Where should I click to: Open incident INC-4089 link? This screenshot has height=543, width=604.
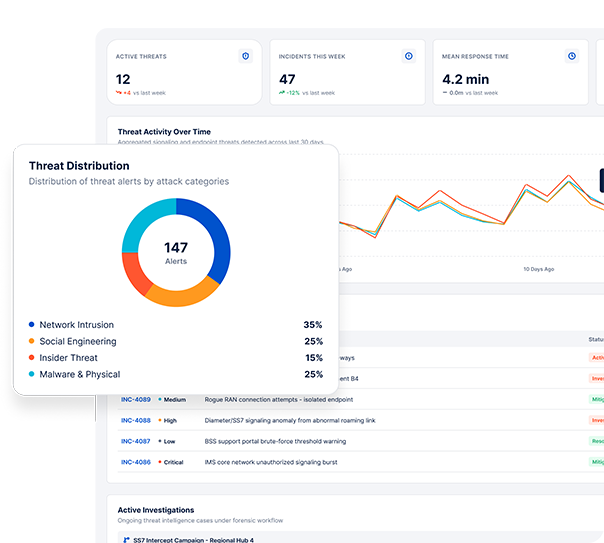tap(136, 399)
